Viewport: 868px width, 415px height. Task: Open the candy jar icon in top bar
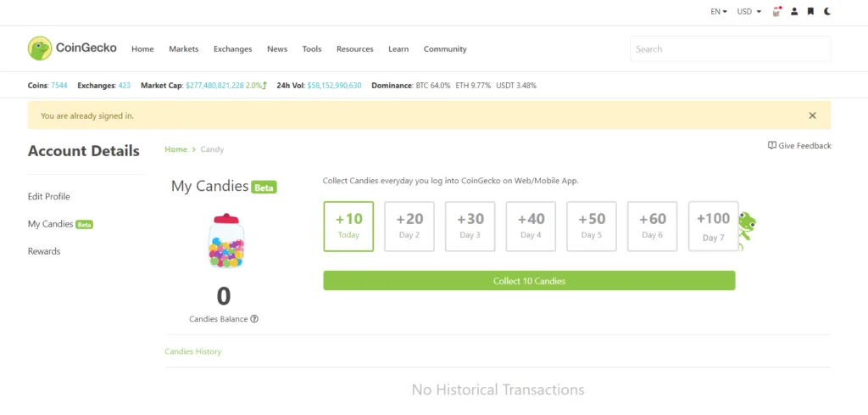(x=776, y=12)
